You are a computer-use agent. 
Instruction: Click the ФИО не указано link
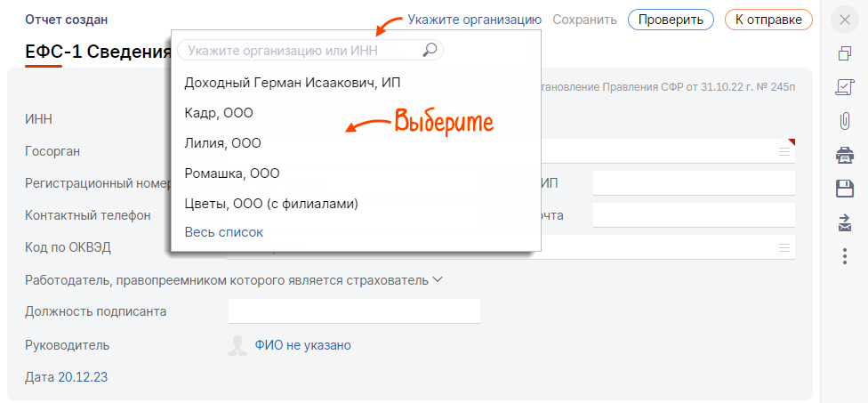click(x=302, y=345)
